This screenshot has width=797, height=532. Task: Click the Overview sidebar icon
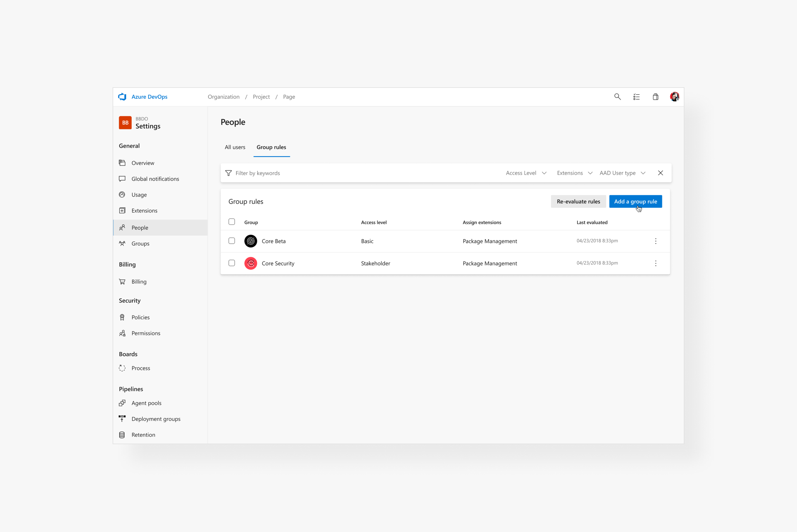pyautogui.click(x=122, y=163)
